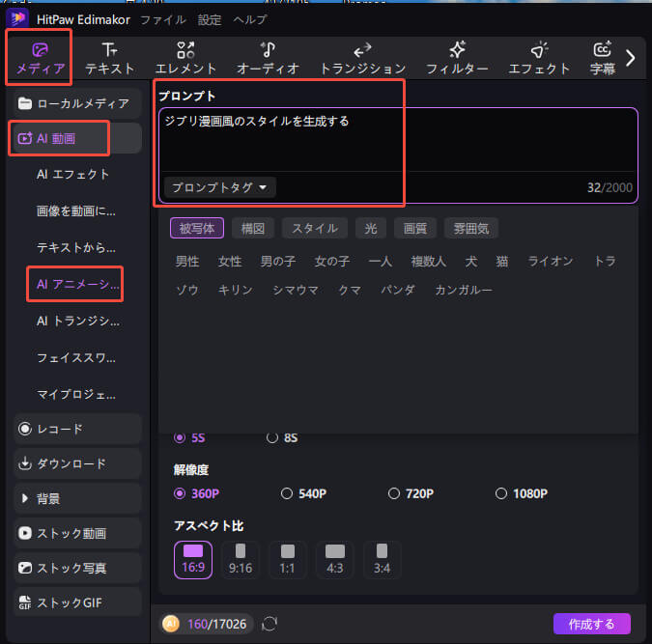The height and width of the screenshot is (644, 652).
Task: Set the duration to 8S
Action: [272, 437]
